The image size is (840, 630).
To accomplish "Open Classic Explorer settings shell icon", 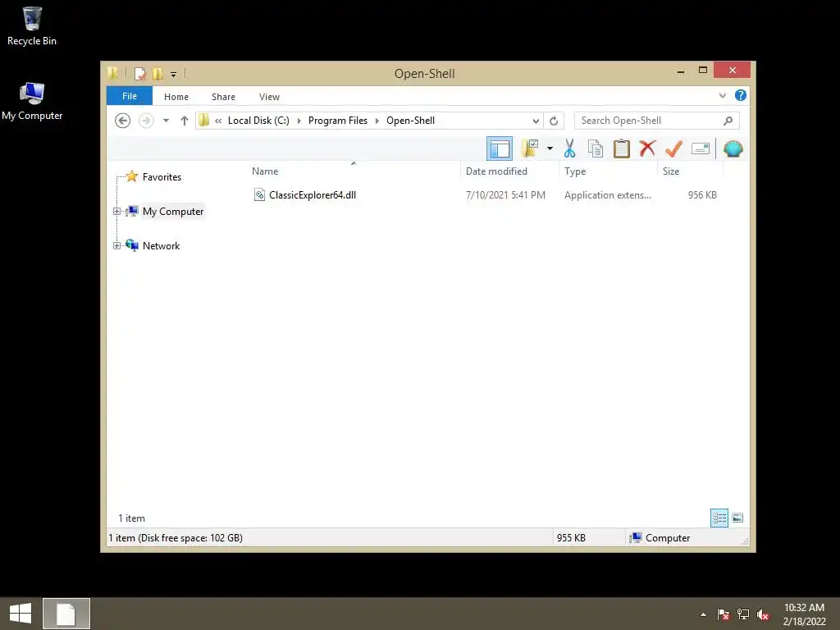I will 733,148.
